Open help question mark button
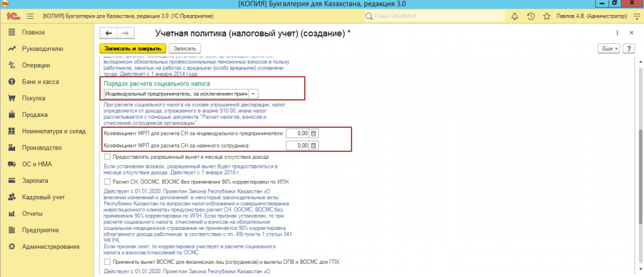This screenshot has width=644, height=277. pyautogui.click(x=629, y=48)
